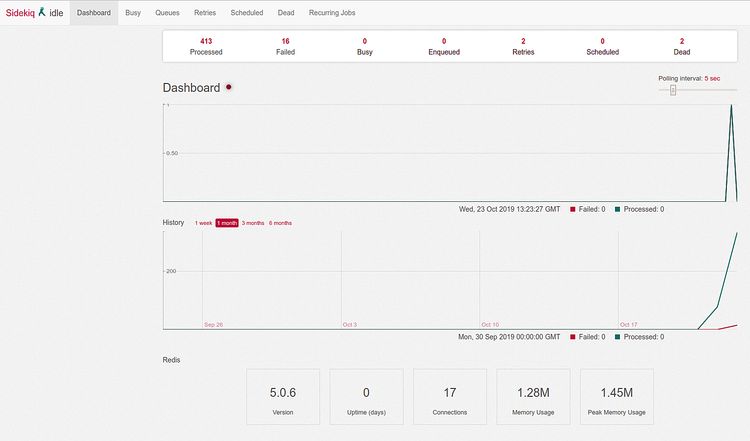Click the 0 Enqueued summary link
Viewport: 750px width, 441px height.
pos(444,46)
